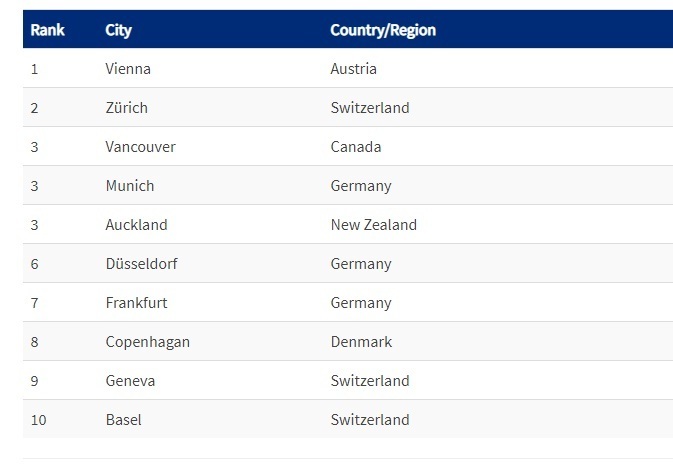This screenshot has height=466, width=673.
Task: Click rank number 10 cell
Action: 38,420
